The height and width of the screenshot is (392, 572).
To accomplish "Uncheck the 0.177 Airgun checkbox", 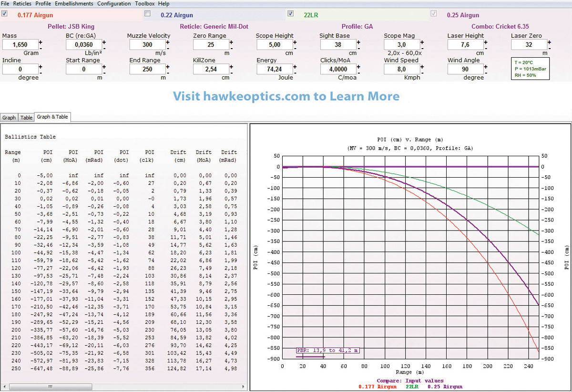I will (5, 14).
